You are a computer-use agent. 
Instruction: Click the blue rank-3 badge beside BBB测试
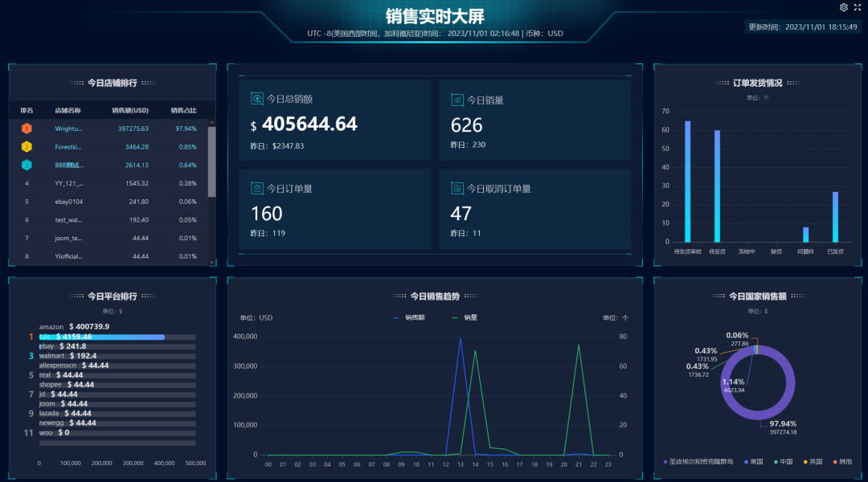pyautogui.click(x=26, y=165)
